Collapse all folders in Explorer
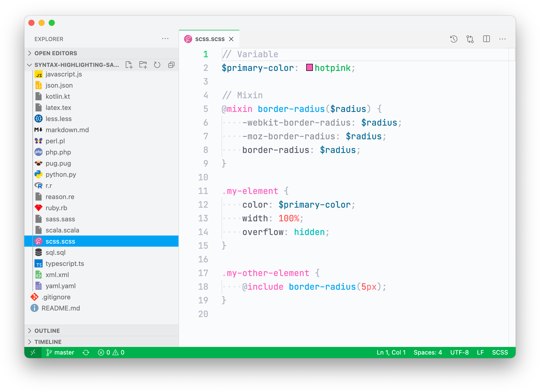The width and height of the screenshot is (540, 392). tap(171, 65)
